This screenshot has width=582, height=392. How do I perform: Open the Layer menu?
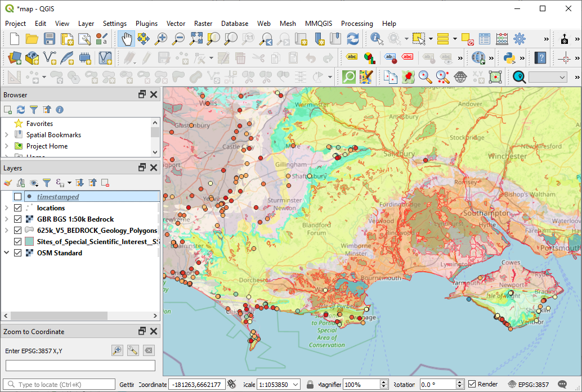pos(86,24)
